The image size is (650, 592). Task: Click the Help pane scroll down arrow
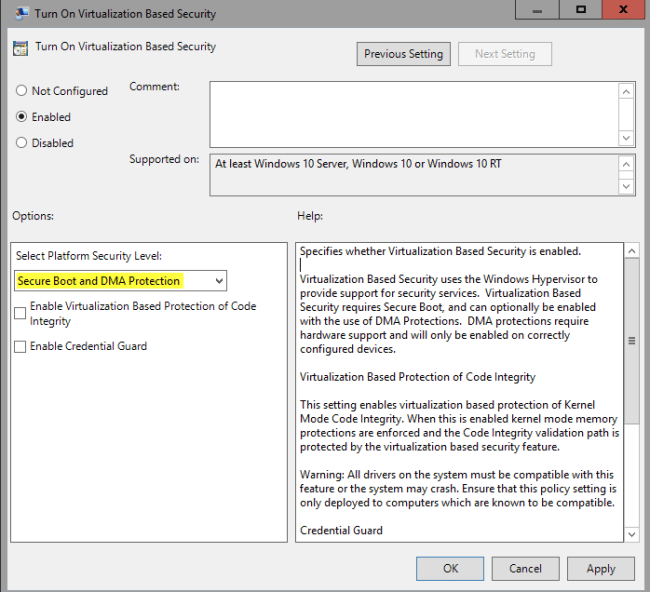(631, 534)
